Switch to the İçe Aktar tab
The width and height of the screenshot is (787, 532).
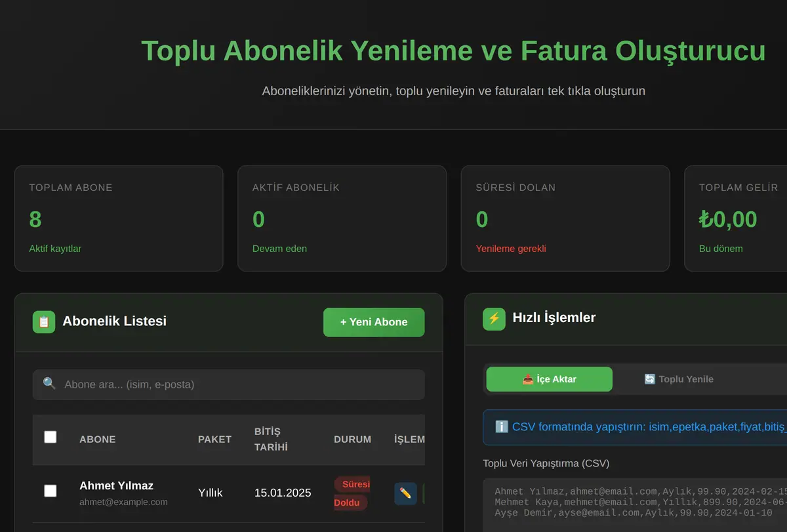coord(550,379)
